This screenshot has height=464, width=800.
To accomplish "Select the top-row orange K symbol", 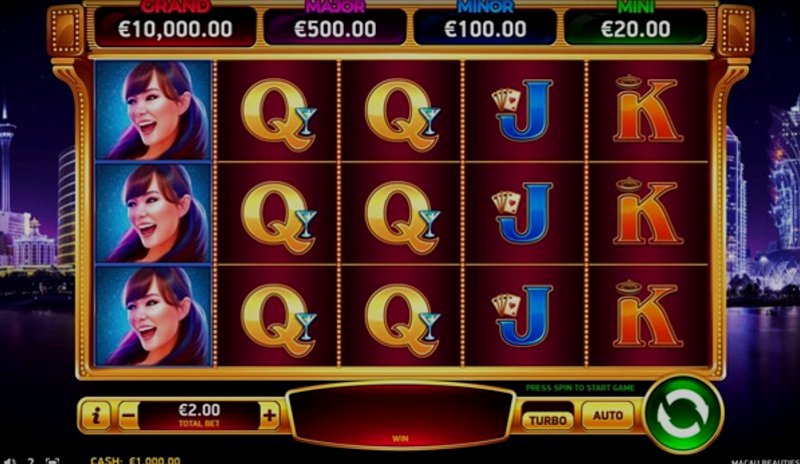I will (x=648, y=110).
